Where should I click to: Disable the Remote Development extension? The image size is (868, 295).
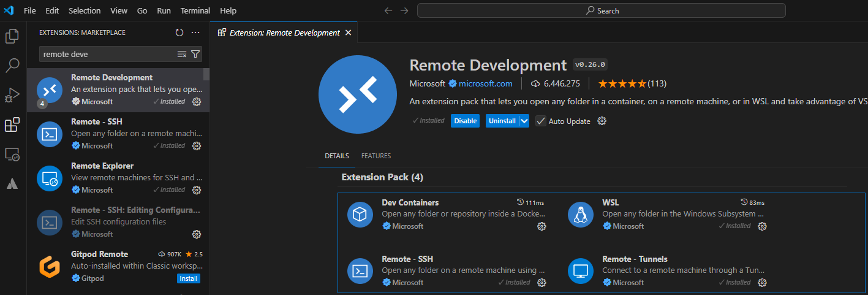click(465, 121)
